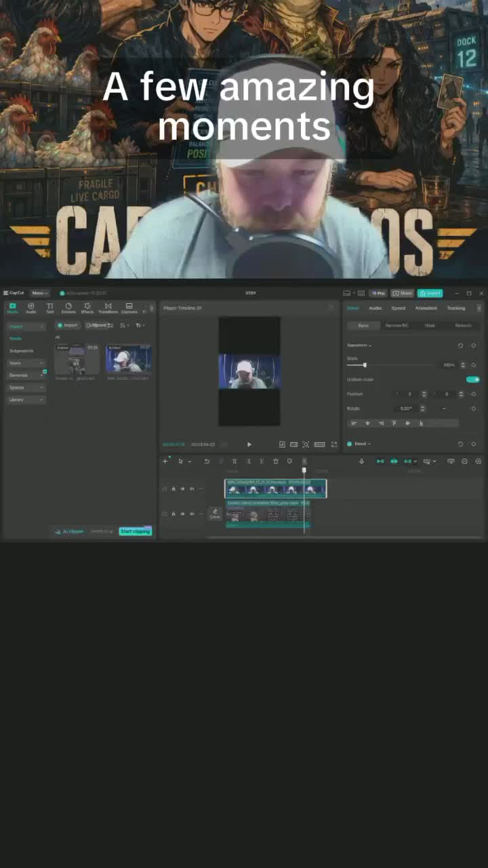Click the Export button

pyautogui.click(x=430, y=293)
